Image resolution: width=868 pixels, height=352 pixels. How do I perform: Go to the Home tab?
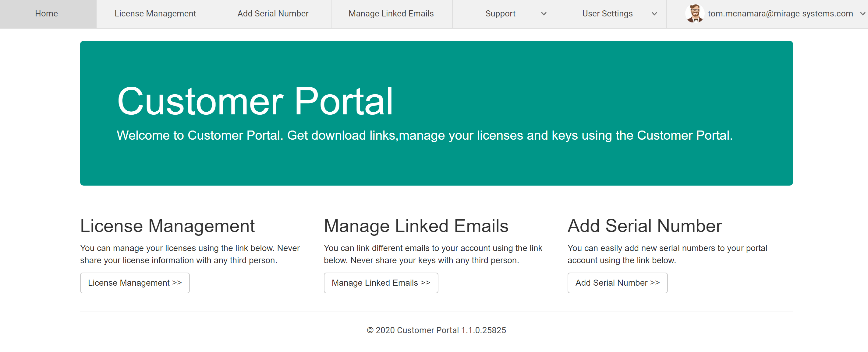(47, 14)
